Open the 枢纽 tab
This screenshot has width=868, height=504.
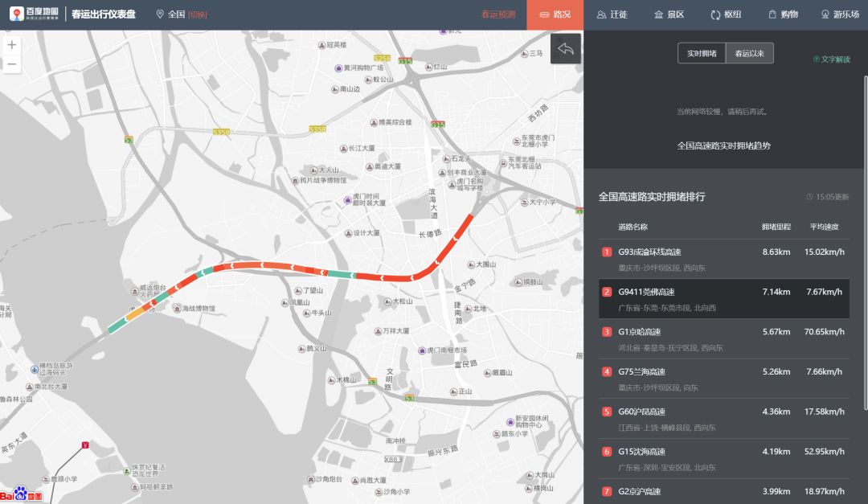(x=726, y=14)
